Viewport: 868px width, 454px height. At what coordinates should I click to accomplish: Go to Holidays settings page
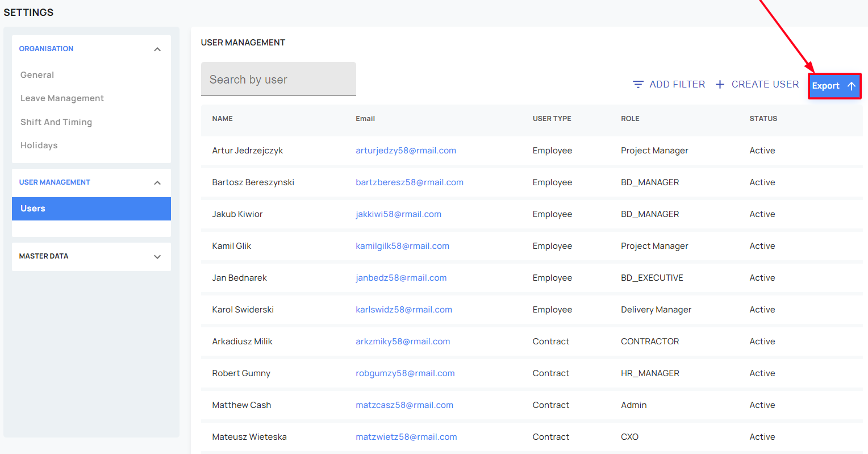[39, 145]
